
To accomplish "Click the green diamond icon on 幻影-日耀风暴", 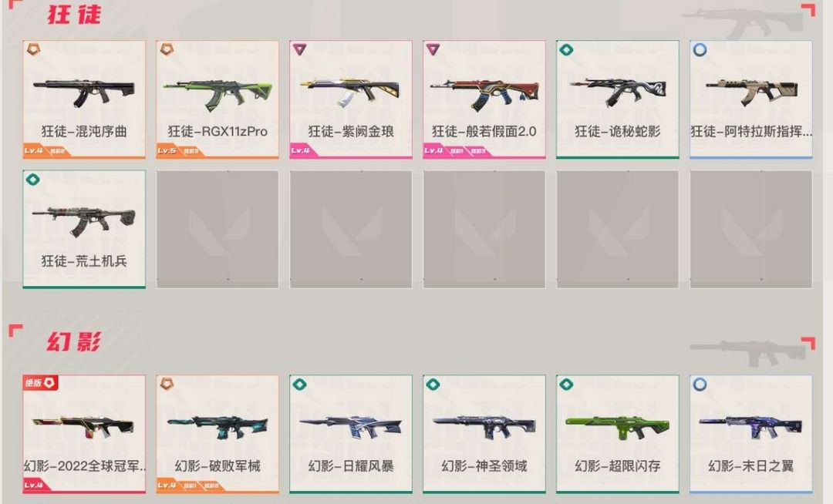I will pos(299,384).
